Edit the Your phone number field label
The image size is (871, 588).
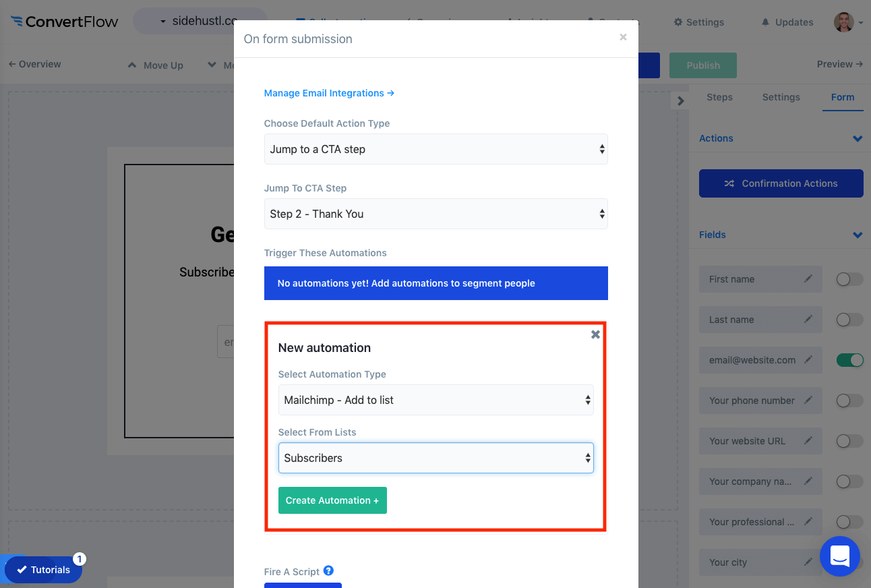(x=808, y=401)
